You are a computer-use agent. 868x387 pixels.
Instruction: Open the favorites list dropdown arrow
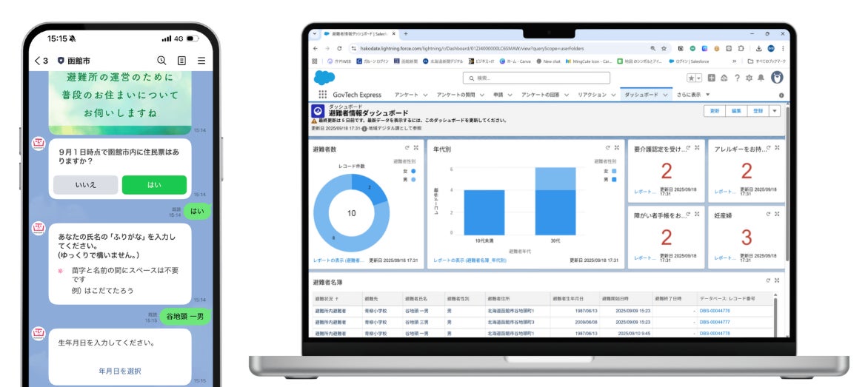point(698,78)
